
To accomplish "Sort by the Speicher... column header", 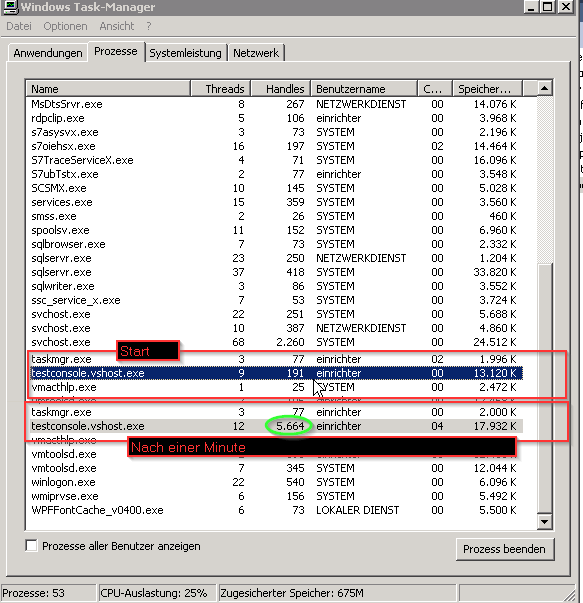I will [x=488, y=89].
